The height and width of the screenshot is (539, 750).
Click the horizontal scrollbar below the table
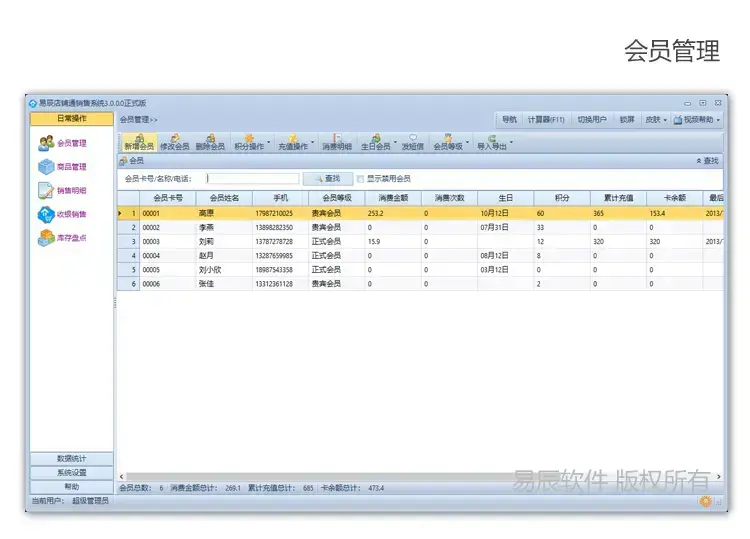pos(400,476)
